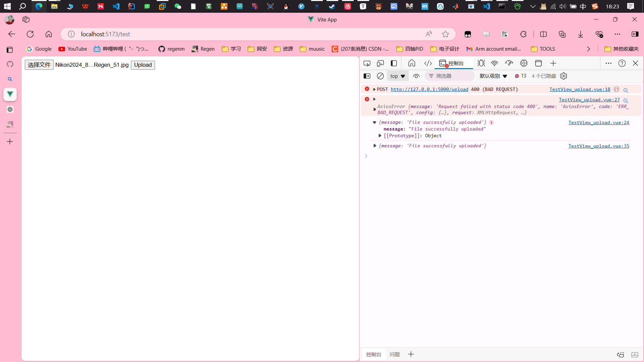Collapse the expanded message object at vue:24

[x=375, y=122]
